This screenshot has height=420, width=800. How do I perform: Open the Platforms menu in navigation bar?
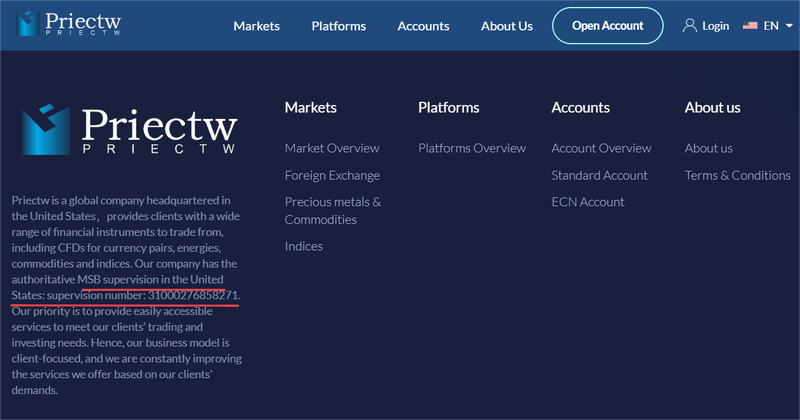click(339, 26)
